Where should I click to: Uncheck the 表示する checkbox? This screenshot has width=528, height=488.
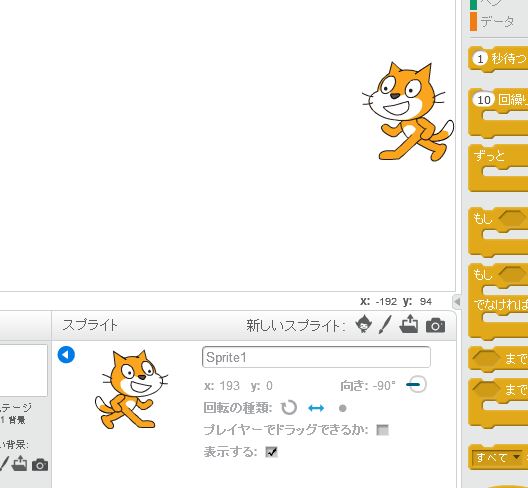click(x=271, y=452)
